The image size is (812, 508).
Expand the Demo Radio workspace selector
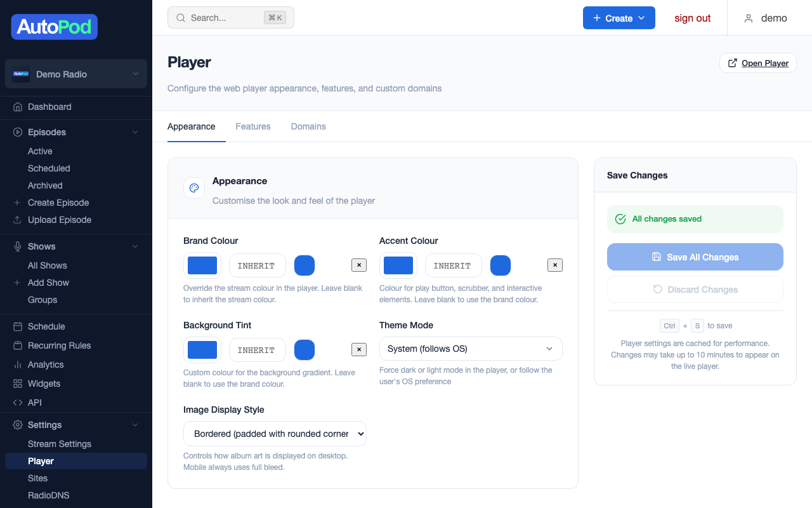(75, 74)
